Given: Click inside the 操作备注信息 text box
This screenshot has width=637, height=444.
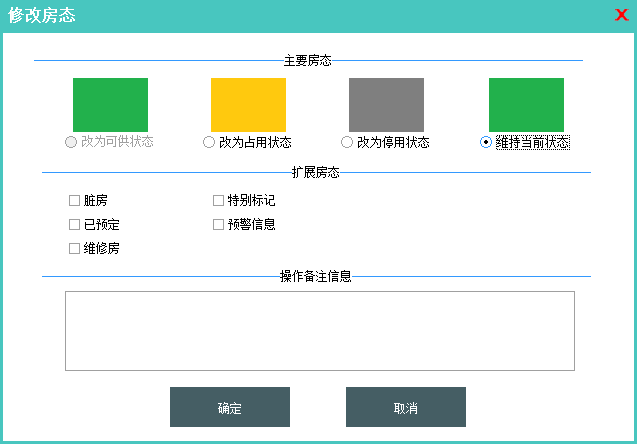Looking at the screenshot, I should 319,331.
